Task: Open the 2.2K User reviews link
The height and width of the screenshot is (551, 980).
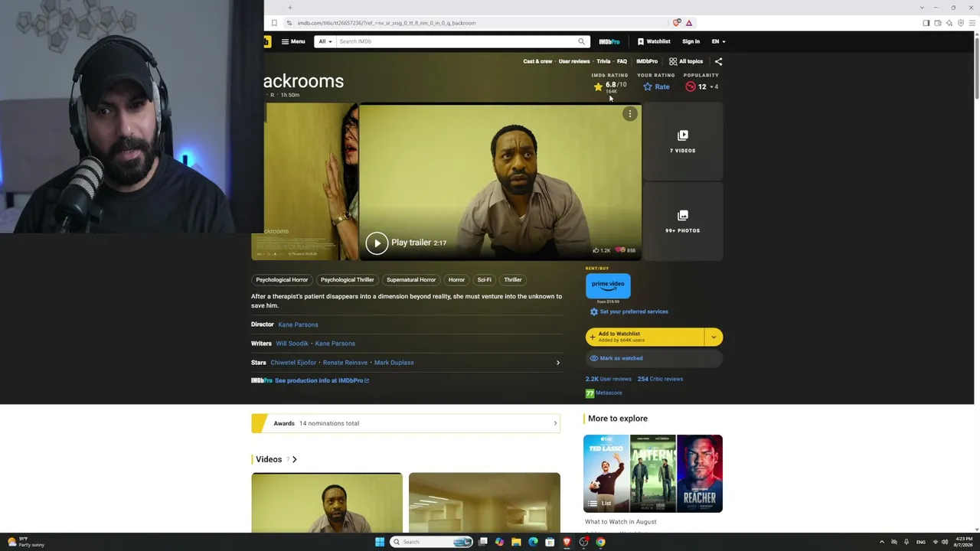Action: [609, 379]
